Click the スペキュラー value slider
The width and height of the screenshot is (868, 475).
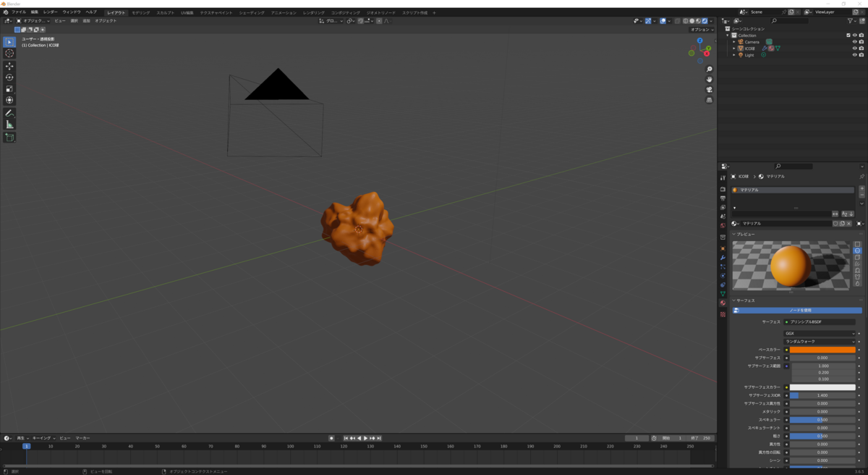point(822,420)
